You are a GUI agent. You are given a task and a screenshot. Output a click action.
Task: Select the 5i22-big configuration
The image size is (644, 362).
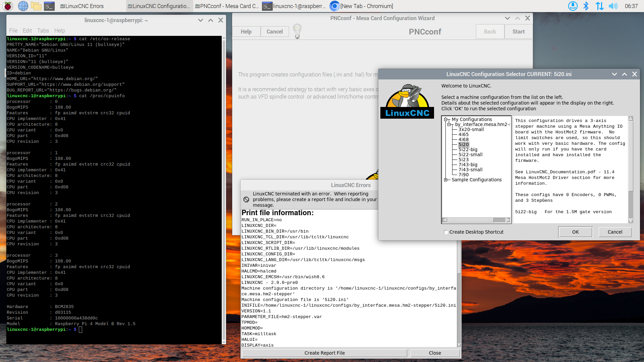(x=468, y=149)
